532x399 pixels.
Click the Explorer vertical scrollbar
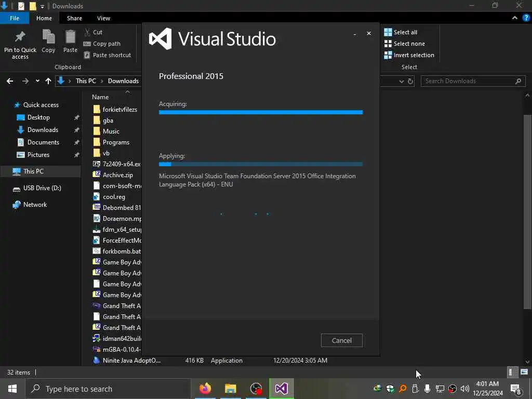(x=527, y=212)
